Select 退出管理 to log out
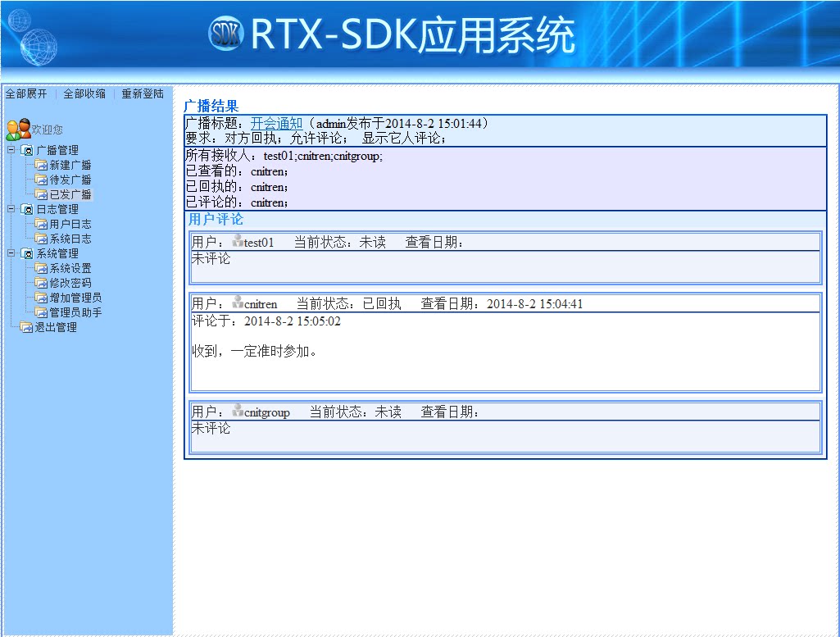The width and height of the screenshot is (840, 637). 56,327
